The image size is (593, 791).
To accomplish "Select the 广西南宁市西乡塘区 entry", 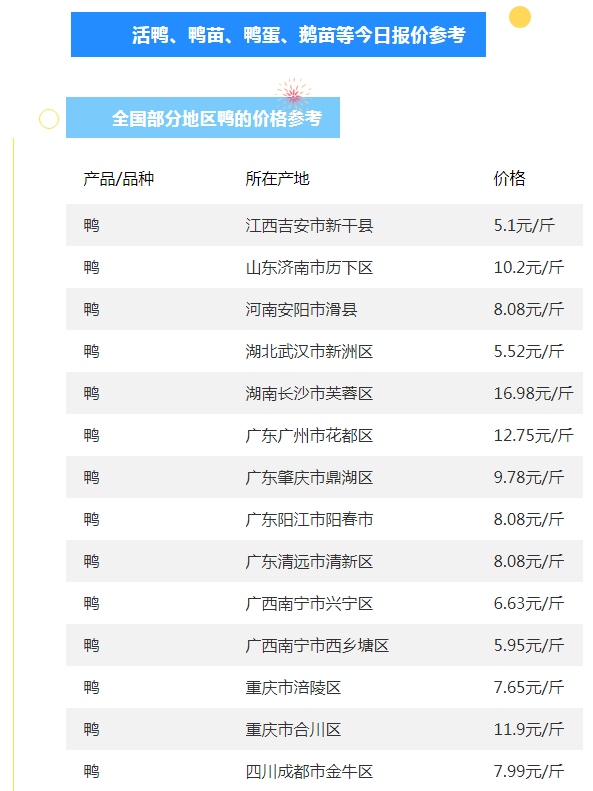I will point(317,645).
